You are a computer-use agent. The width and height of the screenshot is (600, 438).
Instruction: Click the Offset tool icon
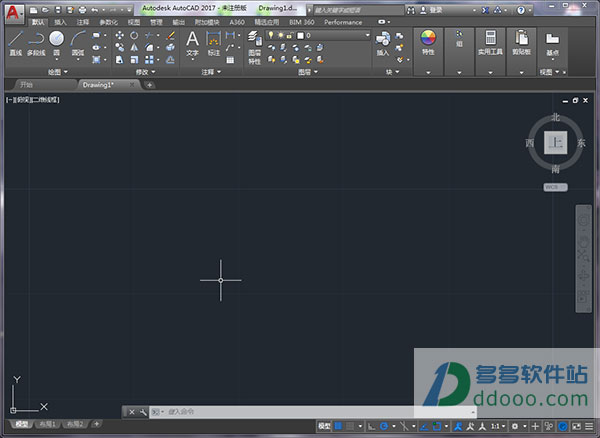pyautogui.click(x=171, y=60)
